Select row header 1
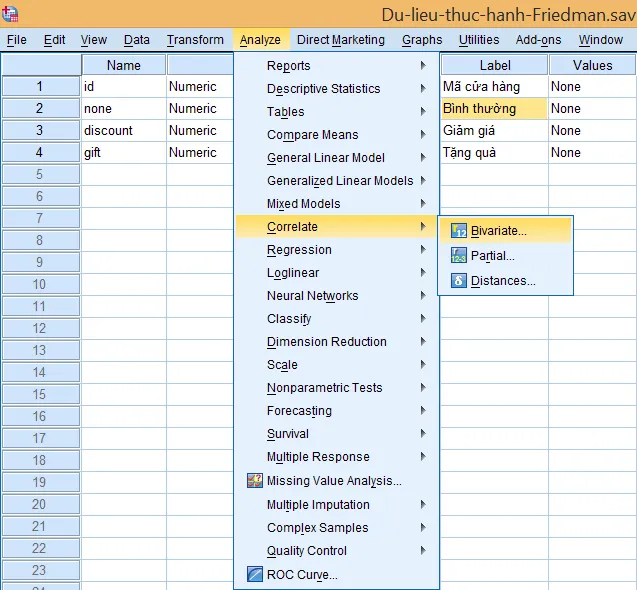Screen dimensions: 637x590 41,86
